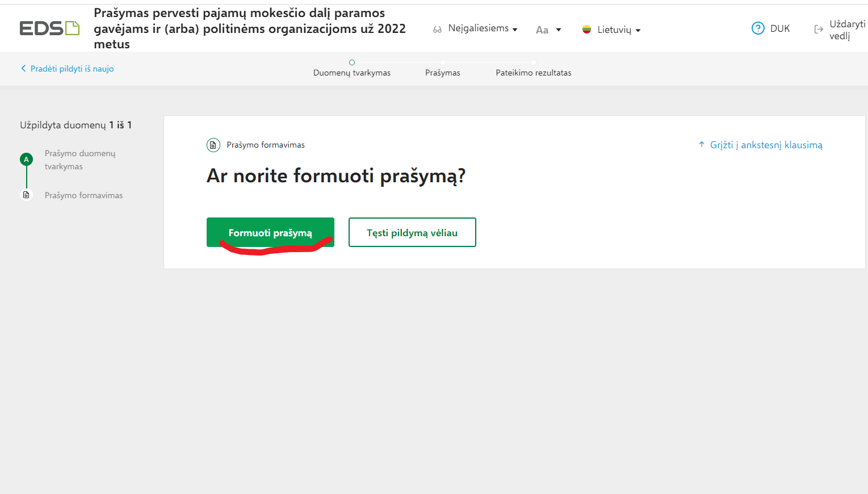Click Grįžti į ankstesnį klausimą link

766,145
